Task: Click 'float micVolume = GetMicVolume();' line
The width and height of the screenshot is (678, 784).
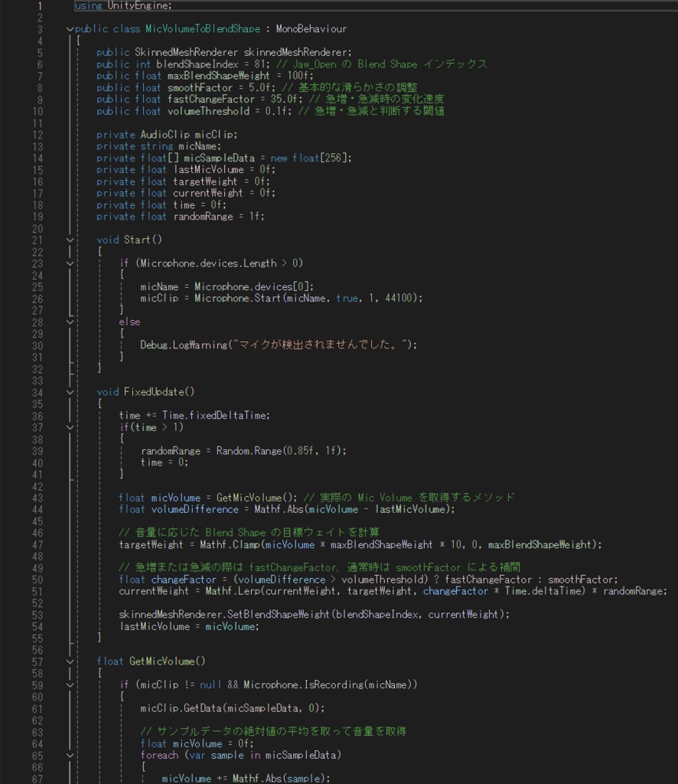Action: point(208,498)
